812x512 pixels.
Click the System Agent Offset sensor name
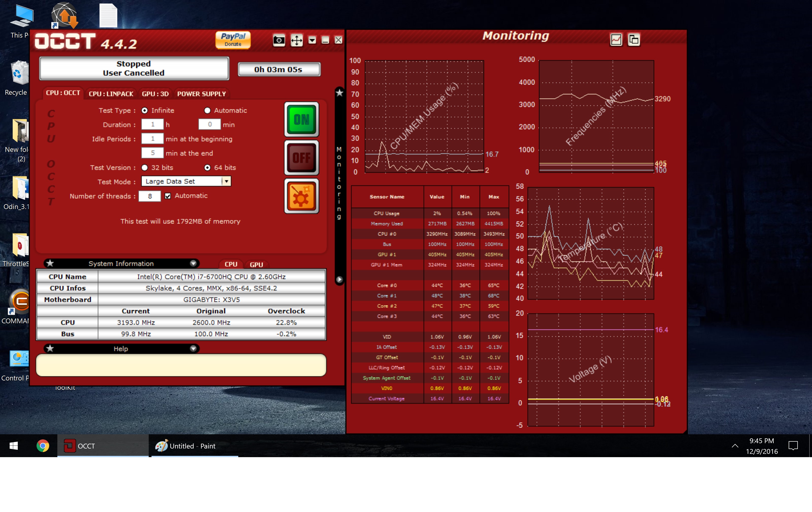[x=387, y=378]
